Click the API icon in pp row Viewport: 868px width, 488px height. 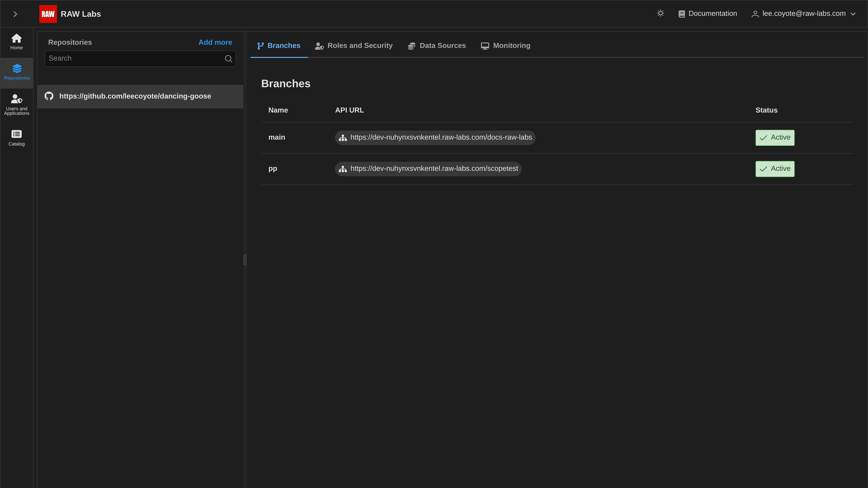(x=343, y=169)
